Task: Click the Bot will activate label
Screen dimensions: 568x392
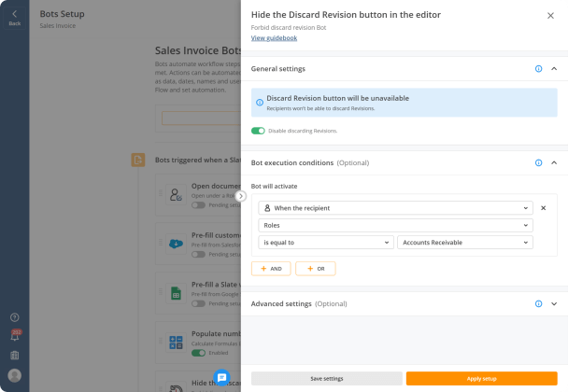Action: coord(275,187)
